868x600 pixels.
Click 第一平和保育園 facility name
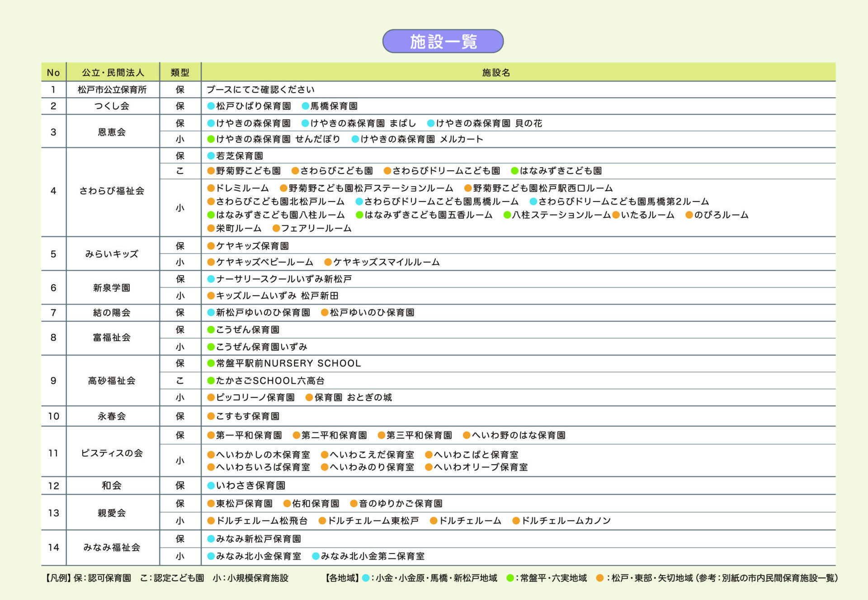click(x=249, y=435)
